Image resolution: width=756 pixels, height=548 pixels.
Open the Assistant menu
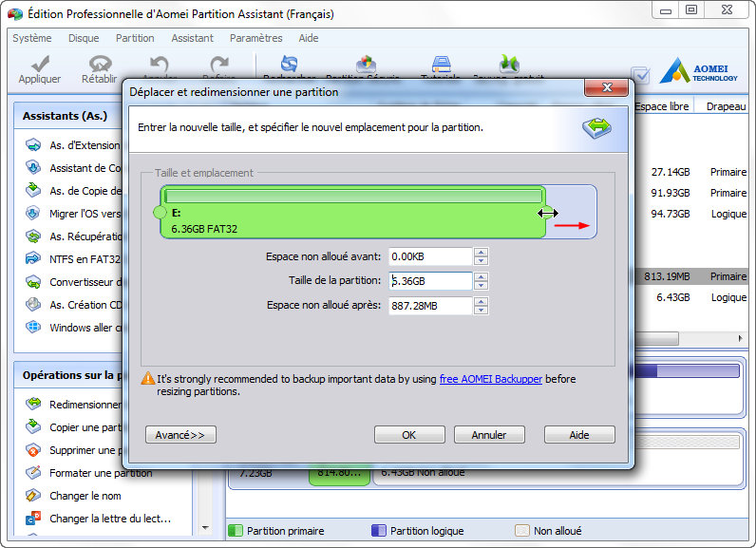point(193,38)
